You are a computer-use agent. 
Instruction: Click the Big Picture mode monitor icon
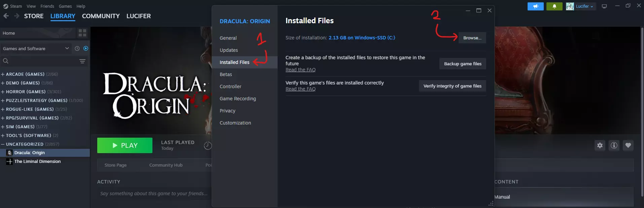point(604,6)
